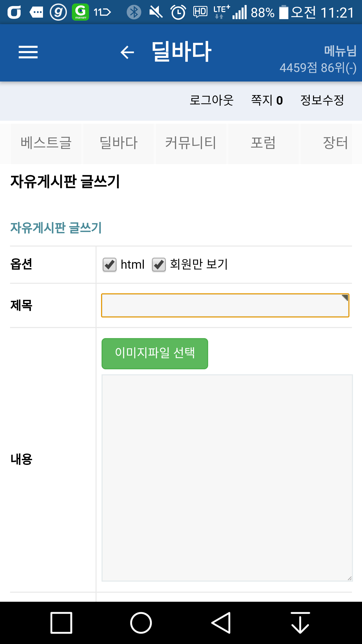Open the 장터 tab
362x644 pixels.
[335, 143]
